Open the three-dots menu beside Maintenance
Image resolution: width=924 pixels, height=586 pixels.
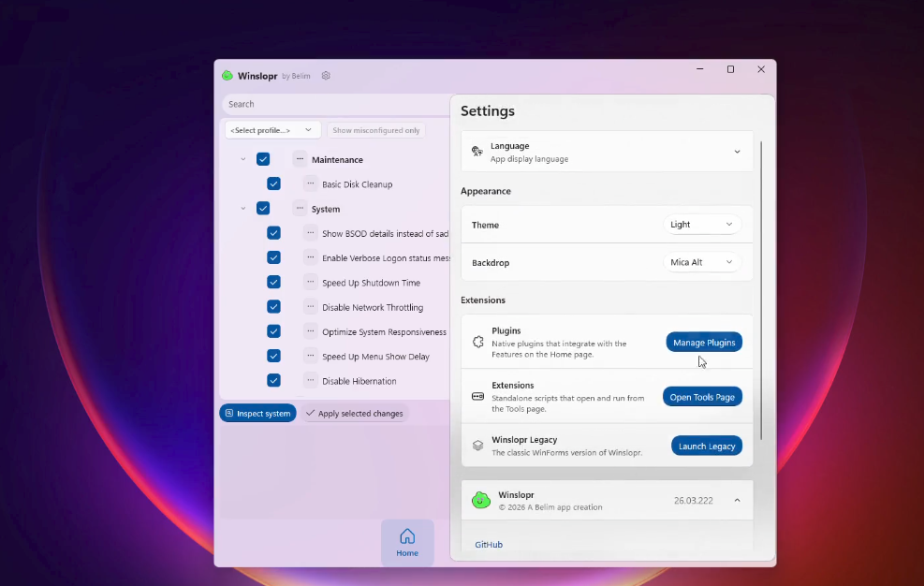(x=300, y=159)
